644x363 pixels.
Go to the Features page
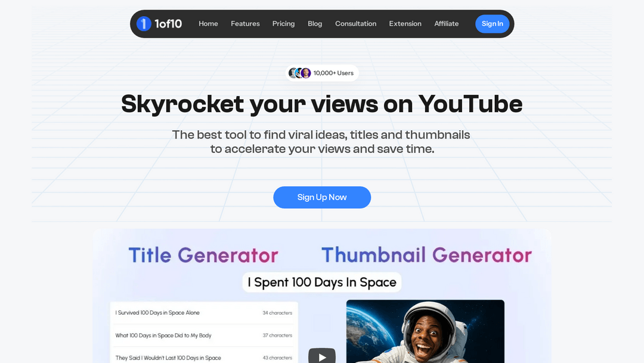pos(245,24)
